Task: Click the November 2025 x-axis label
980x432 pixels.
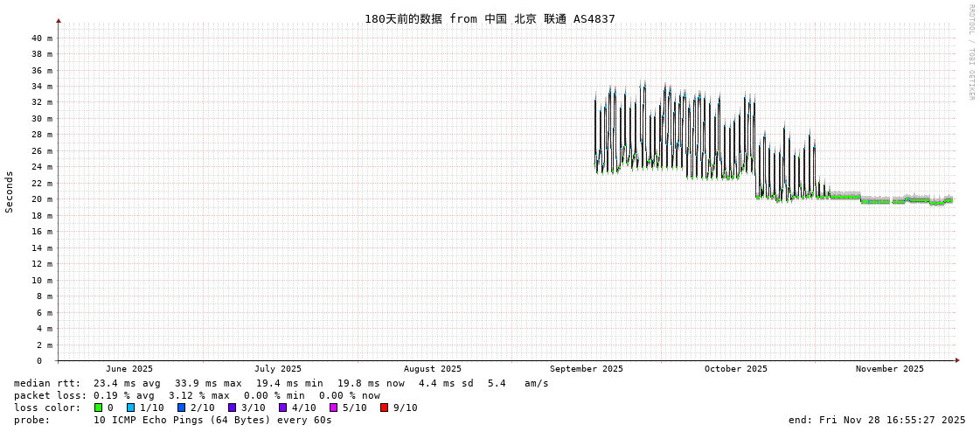Action: [x=890, y=369]
